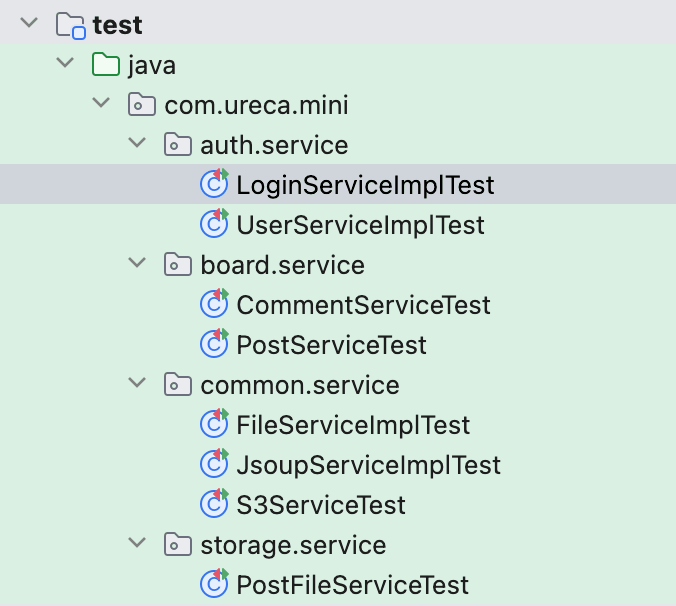Click the java folder icon
Image resolution: width=676 pixels, height=606 pixels.
105,65
